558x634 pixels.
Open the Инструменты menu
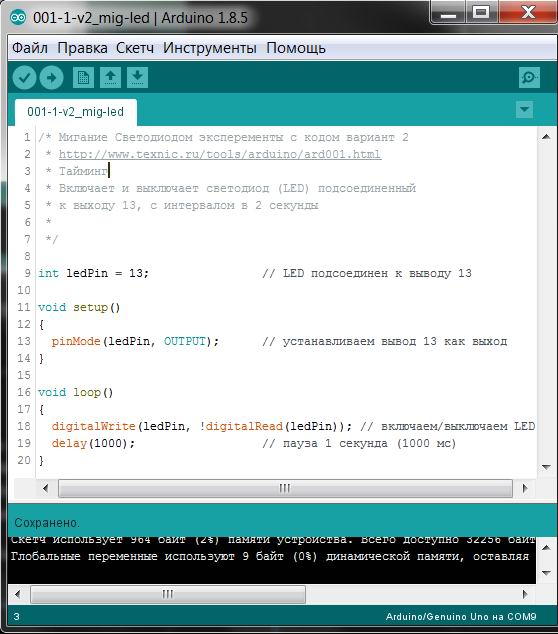tap(210, 48)
